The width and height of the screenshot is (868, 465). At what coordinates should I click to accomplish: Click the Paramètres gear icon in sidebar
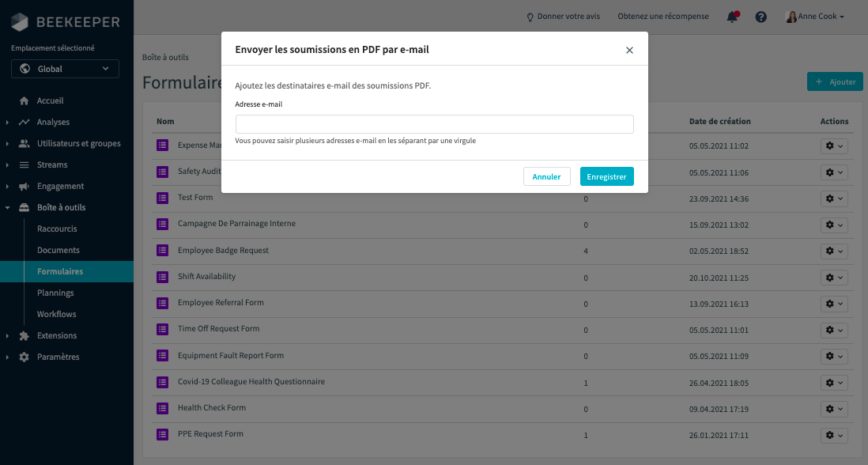[x=24, y=357]
